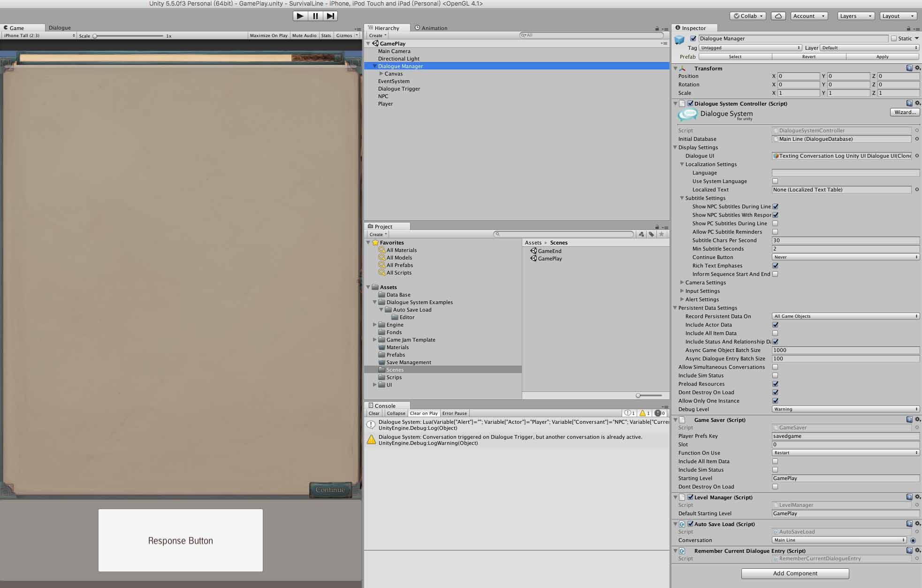Open the Continue Button dropdown

click(846, 257)
